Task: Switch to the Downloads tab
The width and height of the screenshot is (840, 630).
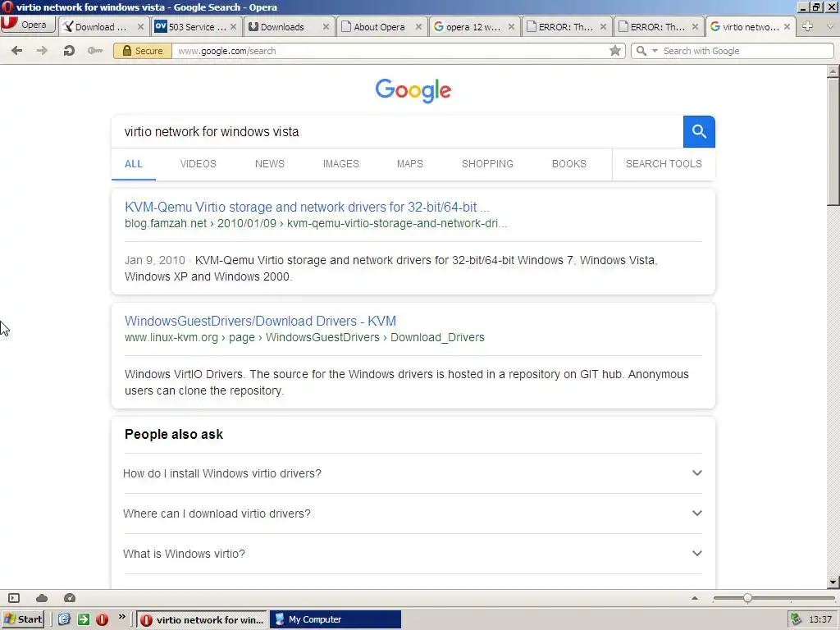Action: 288,27
